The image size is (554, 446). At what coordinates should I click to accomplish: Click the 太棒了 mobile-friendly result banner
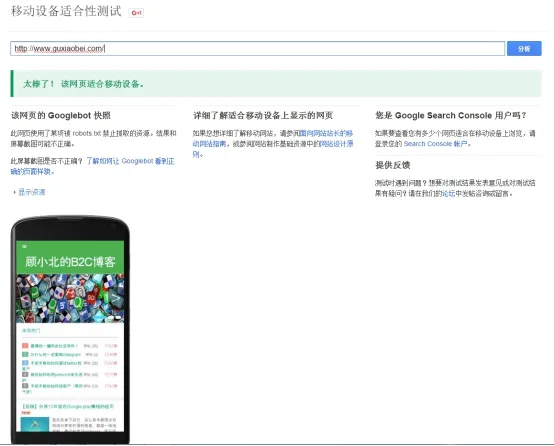pos(276,83)
